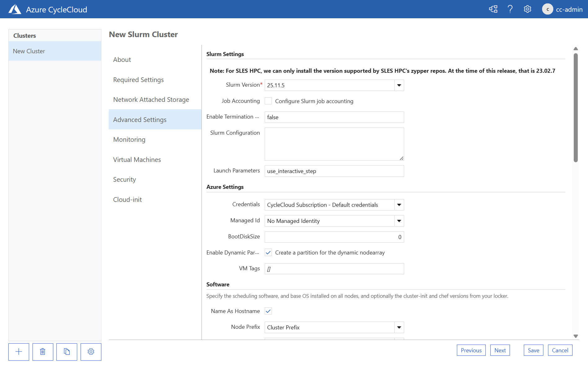Viewport: 588px width, 365px height.
Task: Click the scrollbar down arrow
Action: tap(576, 336)
